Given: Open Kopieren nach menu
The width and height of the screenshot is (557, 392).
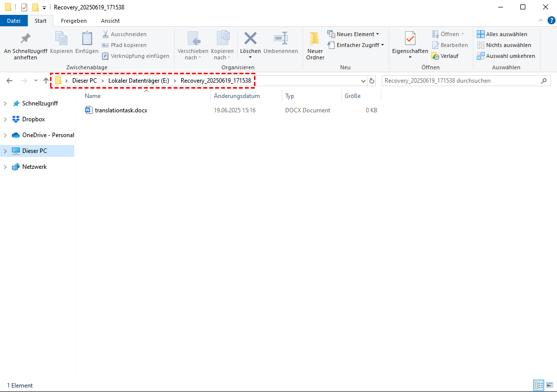Looking at the screenshot, I should pos(222,46).
